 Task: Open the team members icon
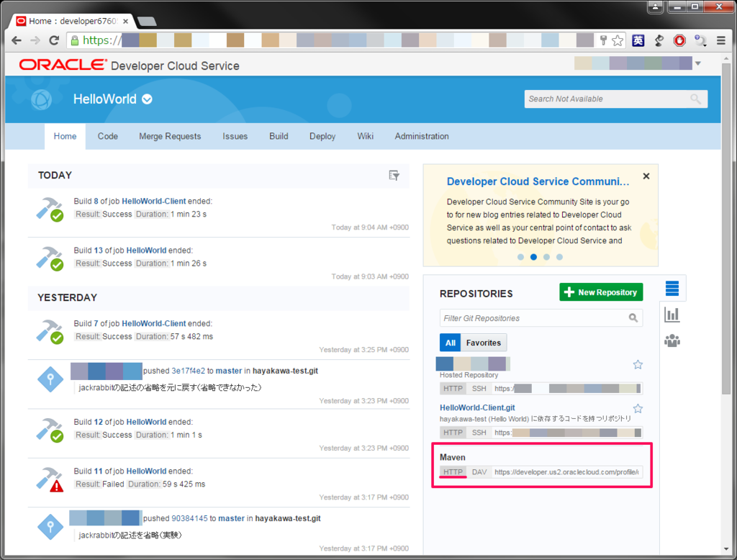[x=672, y=340]
